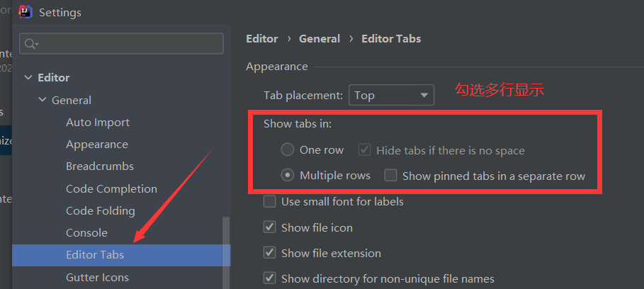Screen dimensions: 644x289
Task: Select the One row radio button
Action: click(x=288, y=150)
